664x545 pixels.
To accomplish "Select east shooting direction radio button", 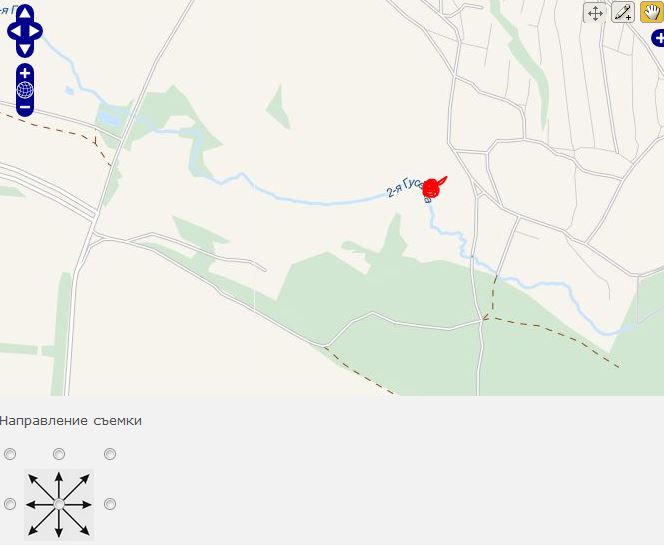I will point(110,504).
